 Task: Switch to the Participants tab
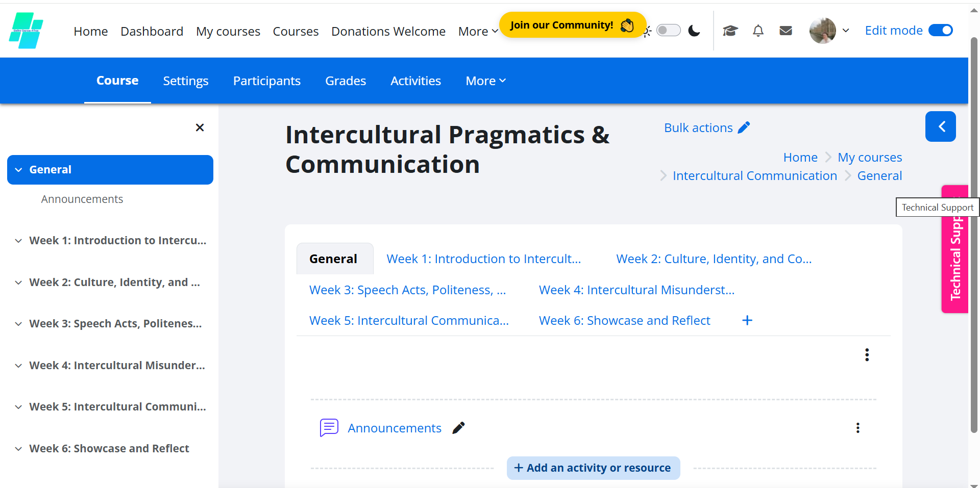pos(267,81)
